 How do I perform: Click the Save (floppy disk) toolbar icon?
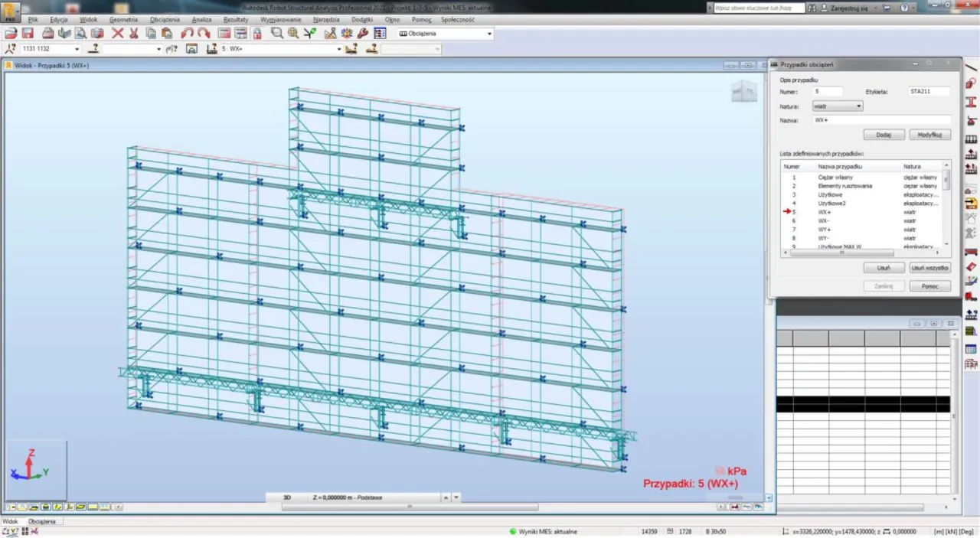click(x=28, y=34)
